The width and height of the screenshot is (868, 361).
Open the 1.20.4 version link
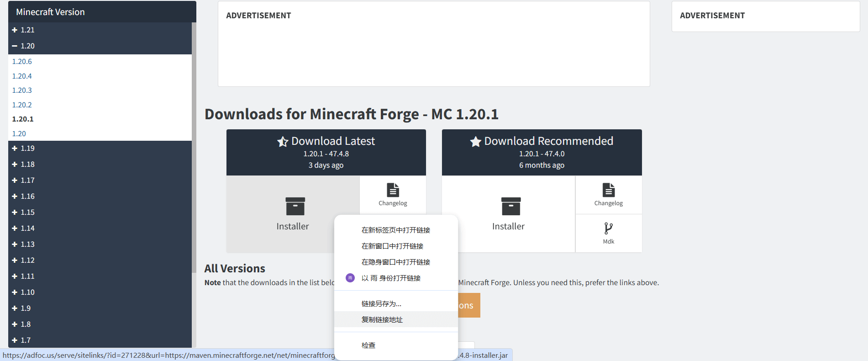pos(22,76)
